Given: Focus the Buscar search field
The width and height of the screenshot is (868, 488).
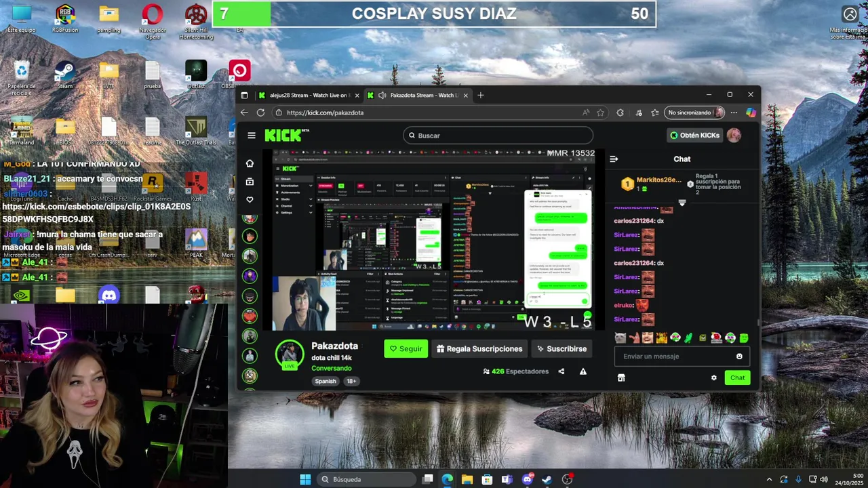Looking at the screenshot, I should [498, 136].
